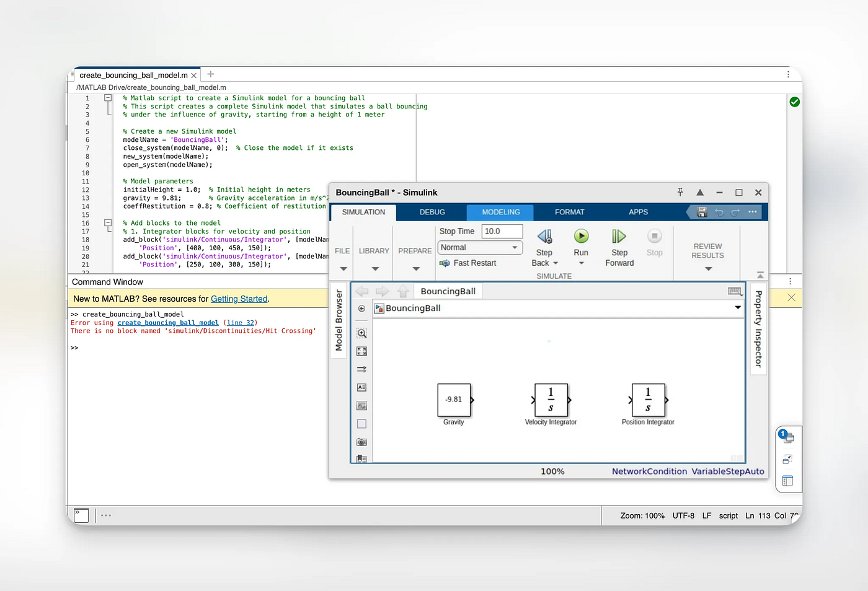The height and width of the screenshot is (591, 868).
Task: Dismiss the New to MATLAB banner
Action: click(791, 298)
